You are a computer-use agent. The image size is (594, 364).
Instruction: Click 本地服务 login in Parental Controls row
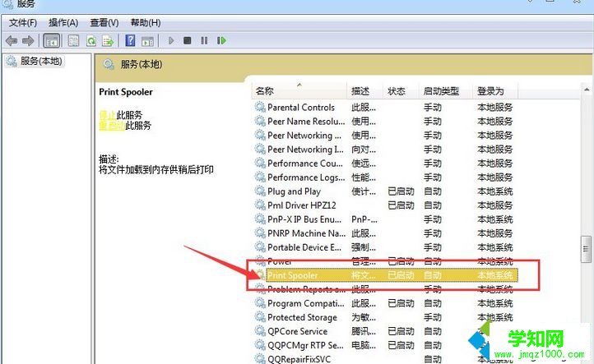pyautogui.click(x=495, y=108)
